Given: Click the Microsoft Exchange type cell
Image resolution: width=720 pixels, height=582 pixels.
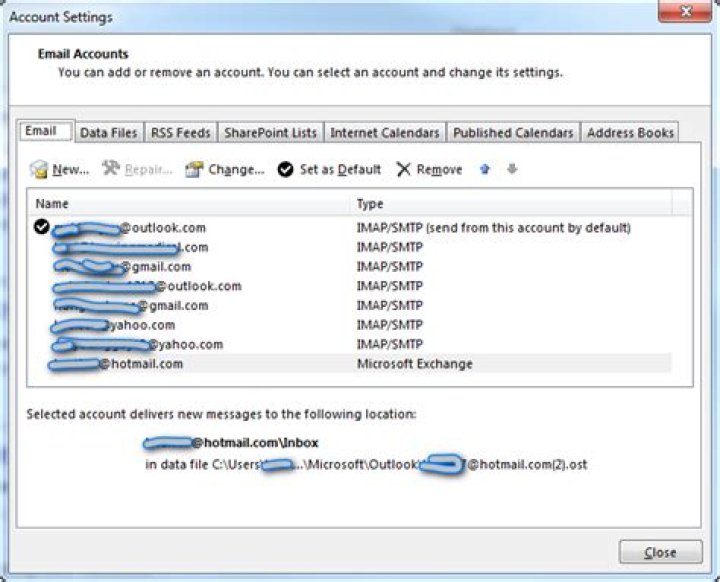Looking at the screenshot, I should [x=415, y=364].
